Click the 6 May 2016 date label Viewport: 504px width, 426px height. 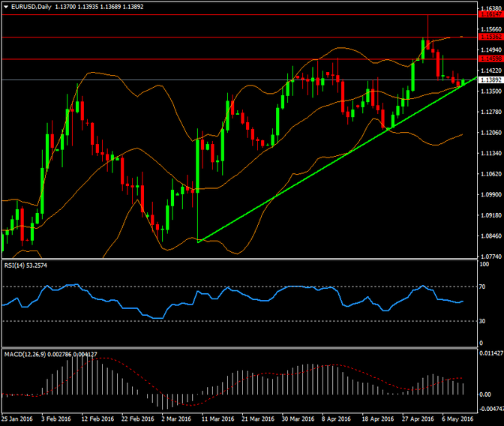point(457,419)
